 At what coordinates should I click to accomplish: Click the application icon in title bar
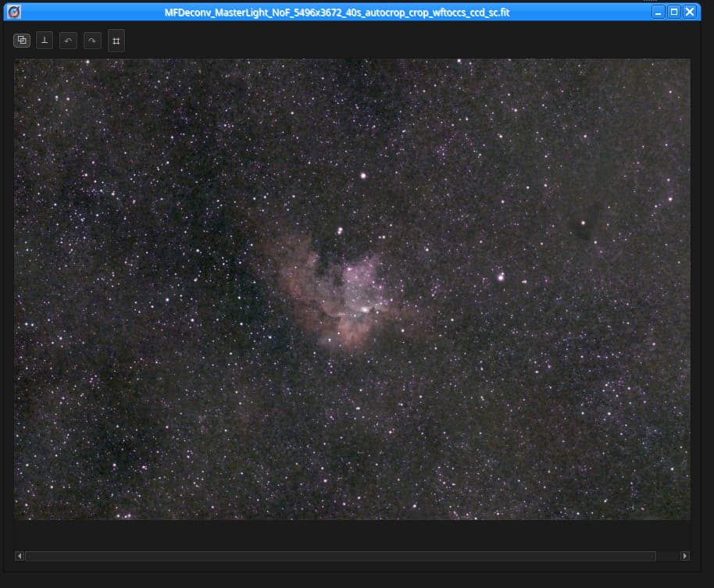13,12
